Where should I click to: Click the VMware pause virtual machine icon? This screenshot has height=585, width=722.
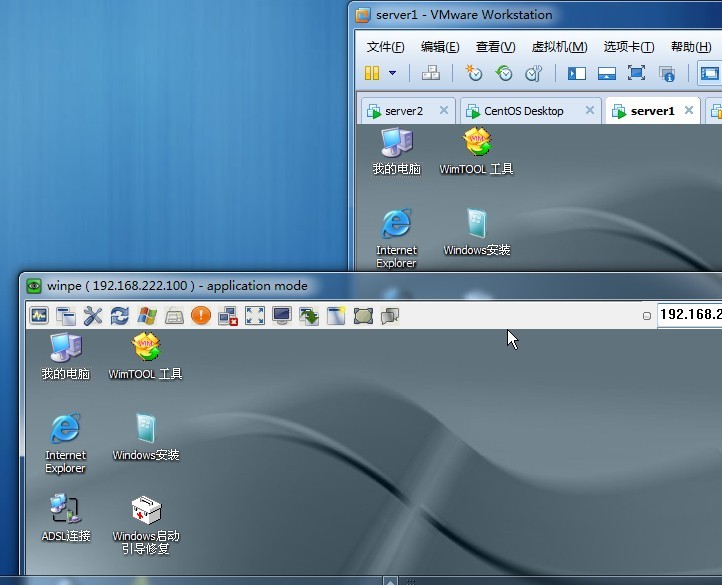tap(372, 73)
